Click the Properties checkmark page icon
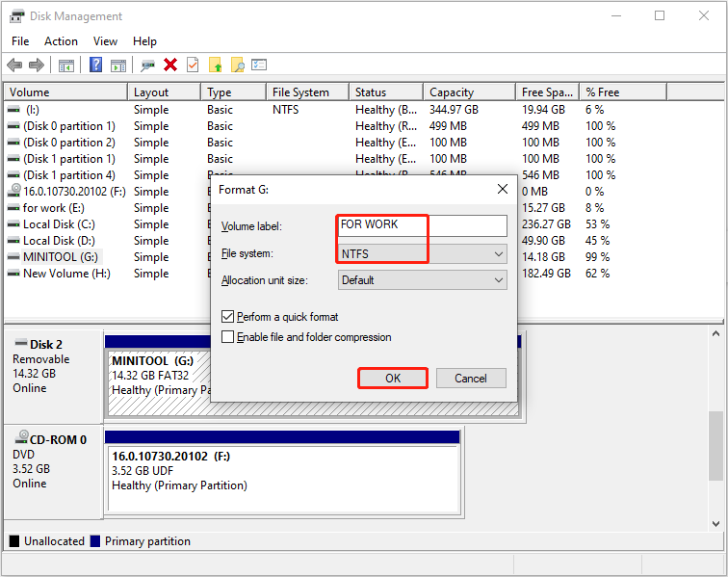 (x=193, y=65)
